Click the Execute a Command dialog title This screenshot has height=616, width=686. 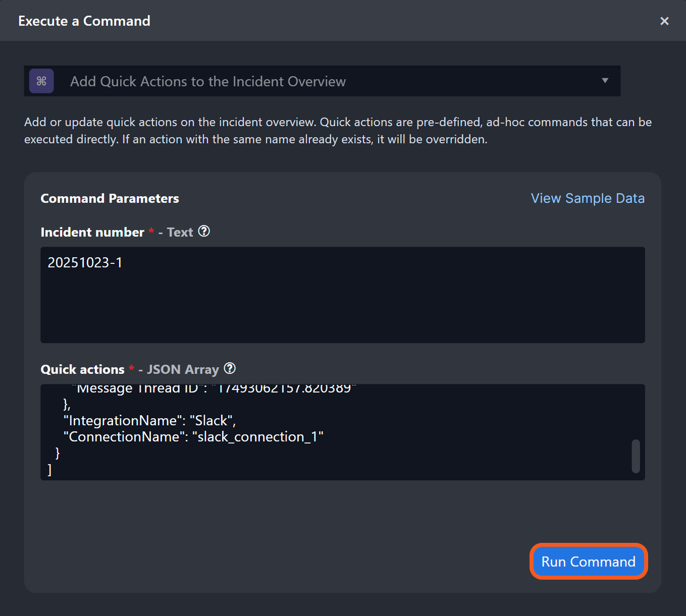[x=84, y=21]
